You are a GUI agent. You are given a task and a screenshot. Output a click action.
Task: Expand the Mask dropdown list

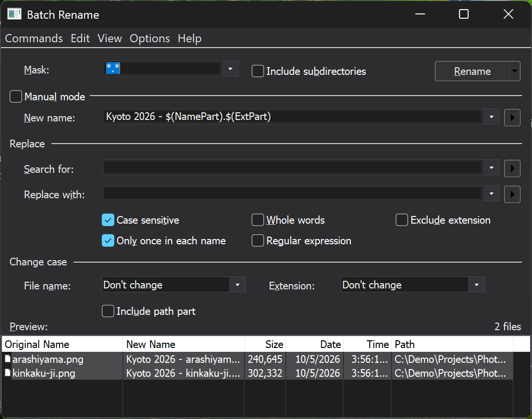[x=230, y=69]
